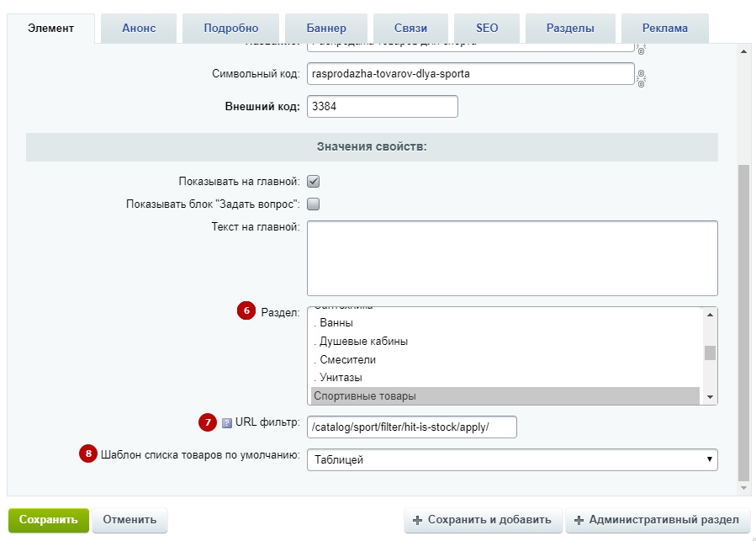Click Сохранить и добавить button
This screenshot has height=541, width=756.
click(483, 520)
